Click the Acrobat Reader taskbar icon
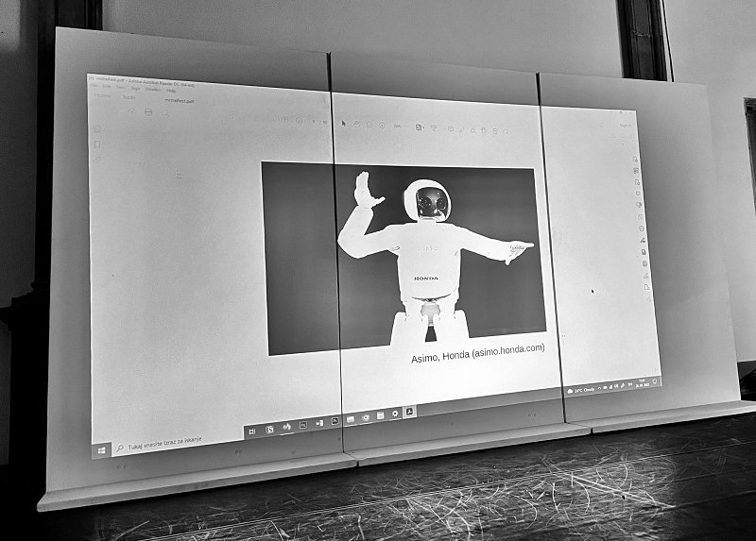756x541 pixels. tap(409, 412)
